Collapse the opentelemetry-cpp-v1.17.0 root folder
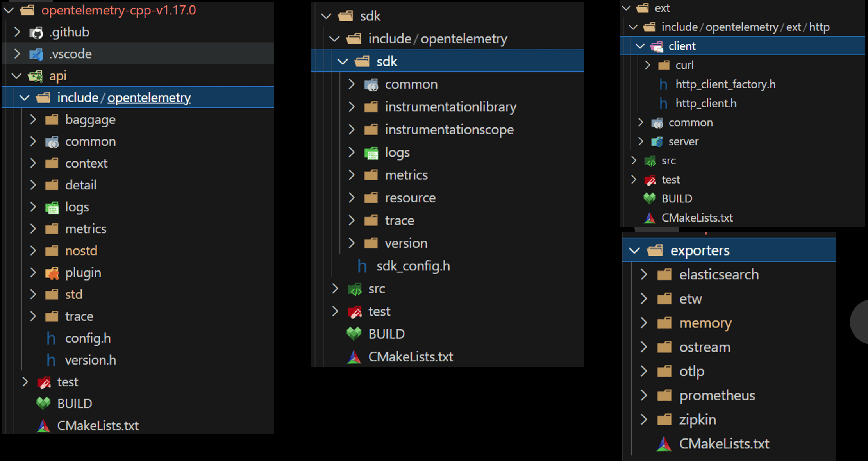Screen dimensions: 868x461 9,11
